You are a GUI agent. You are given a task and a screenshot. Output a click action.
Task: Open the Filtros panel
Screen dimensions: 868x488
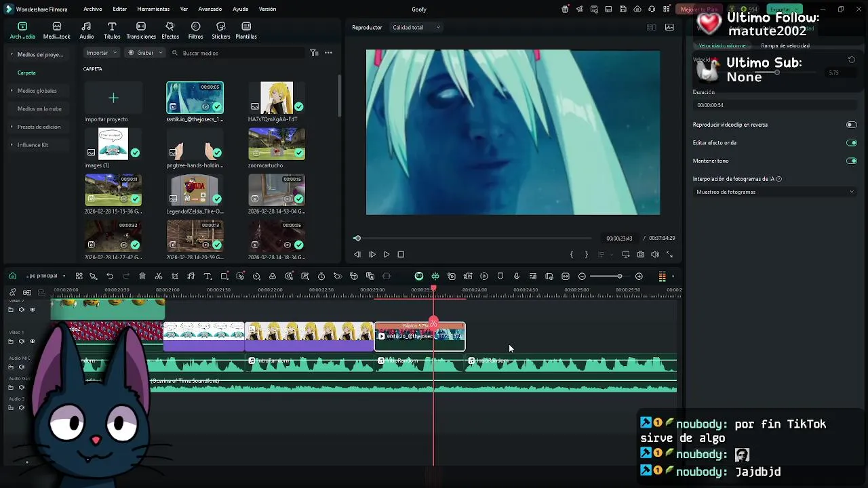(195, 30)
